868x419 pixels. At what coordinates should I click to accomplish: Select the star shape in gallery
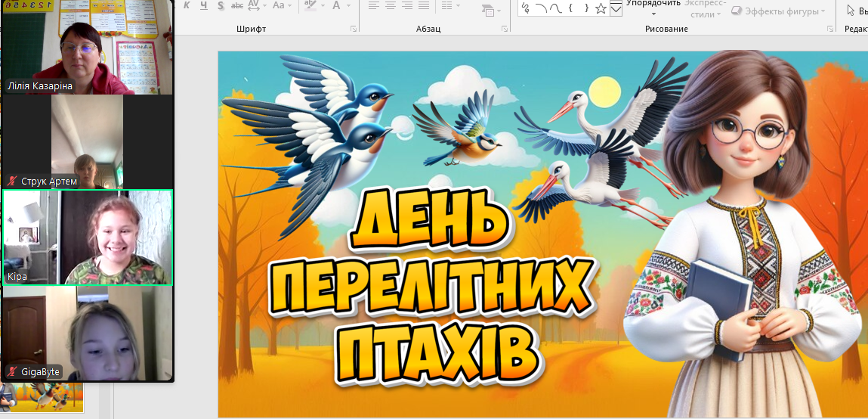coord(601,8)
